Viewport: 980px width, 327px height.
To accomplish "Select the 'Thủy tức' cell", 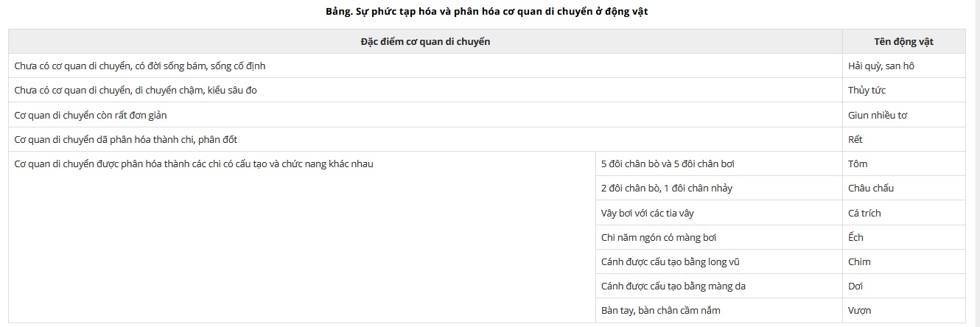I will [x=904, y=90].
